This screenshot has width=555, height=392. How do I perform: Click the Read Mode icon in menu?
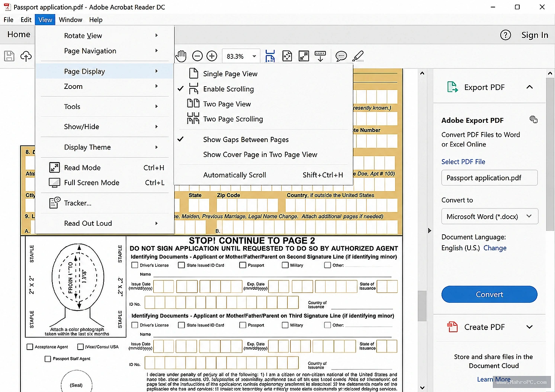click(x=55, y=168)
